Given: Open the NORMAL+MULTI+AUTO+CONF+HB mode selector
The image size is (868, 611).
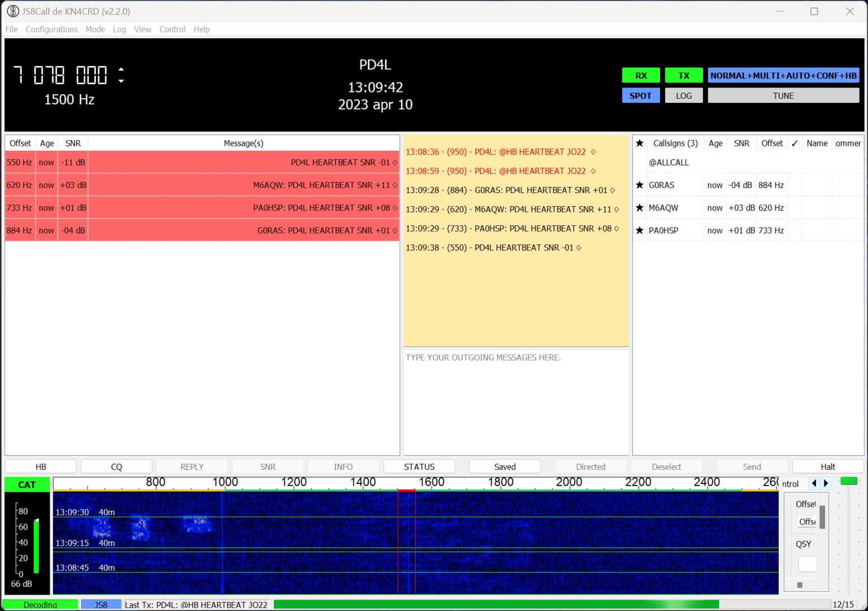Looking at the screenshot, I should click(783, 76).
